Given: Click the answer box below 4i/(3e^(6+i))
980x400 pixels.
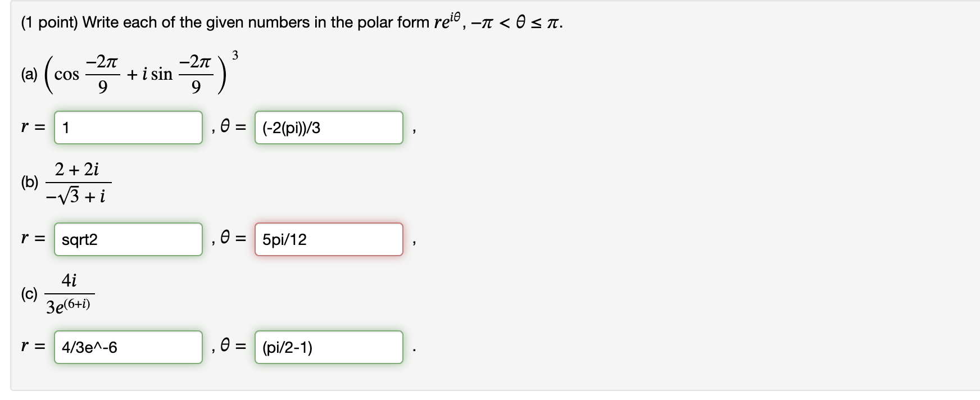Looking at the screenshot, I should 128,347.
